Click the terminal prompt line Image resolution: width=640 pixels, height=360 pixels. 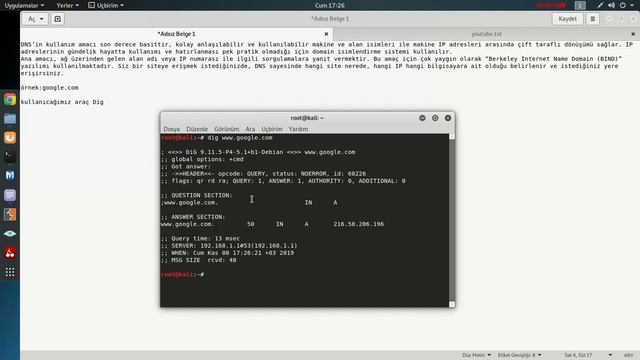pos(182,275)
